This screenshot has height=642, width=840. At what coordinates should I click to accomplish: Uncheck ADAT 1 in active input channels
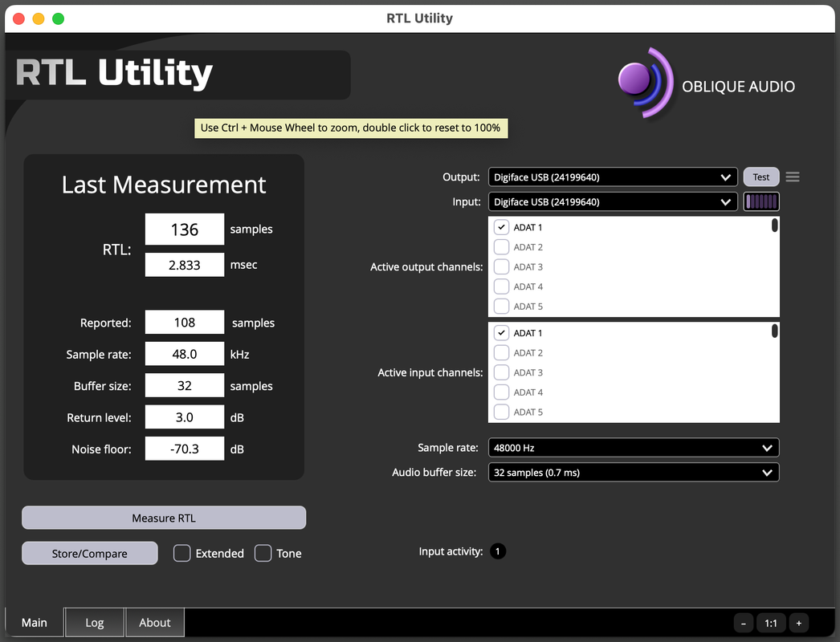click(x=501, y=332)
